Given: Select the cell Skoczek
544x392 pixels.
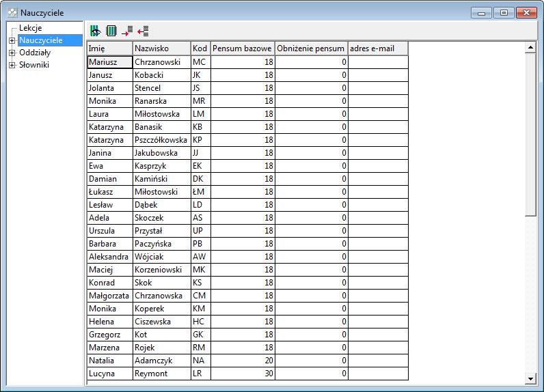Looking at the screenshot, I should (x=162, y=218).
